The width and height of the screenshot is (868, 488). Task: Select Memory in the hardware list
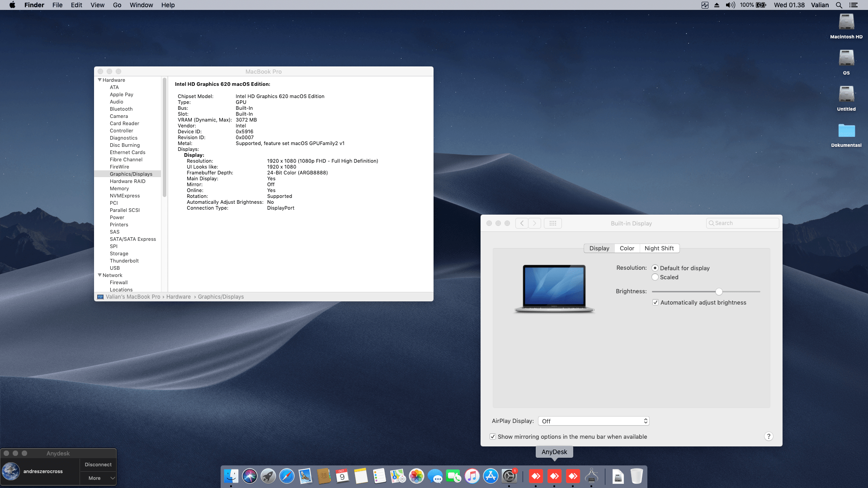(x=119, y=188)
